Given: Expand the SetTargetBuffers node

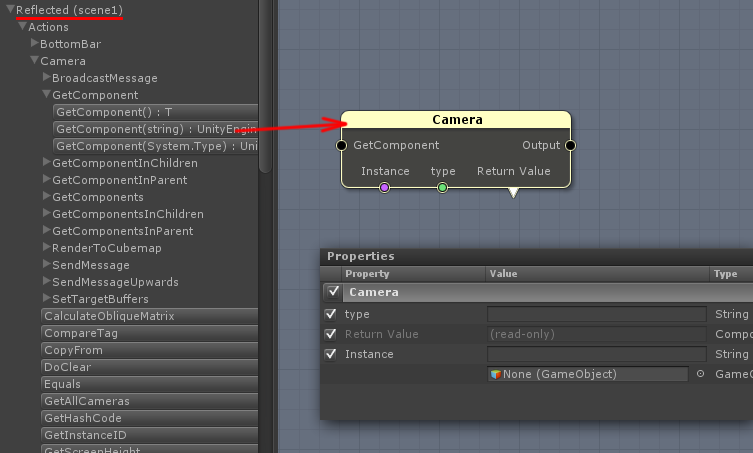Looking at the screenshot, I should [x=47, y=298].
